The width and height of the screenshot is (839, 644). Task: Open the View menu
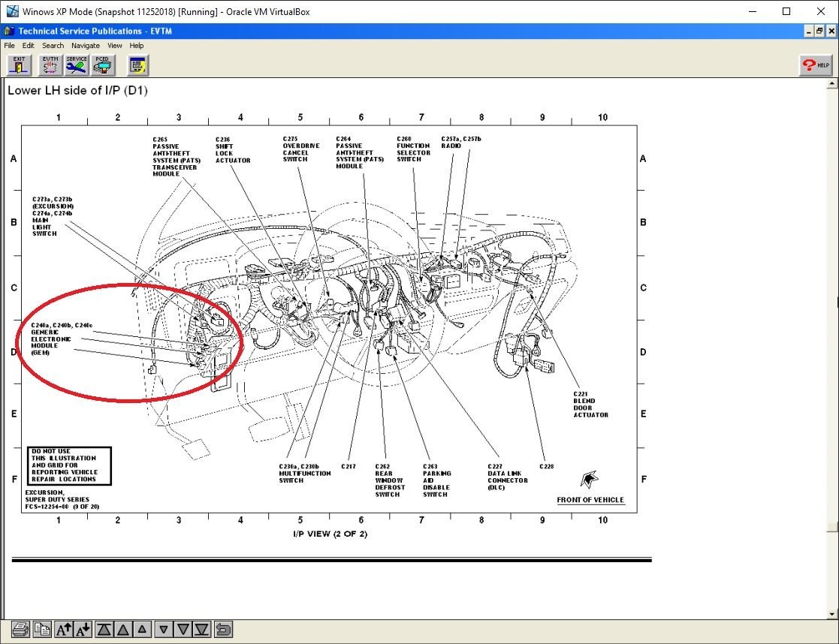[114, 45]
